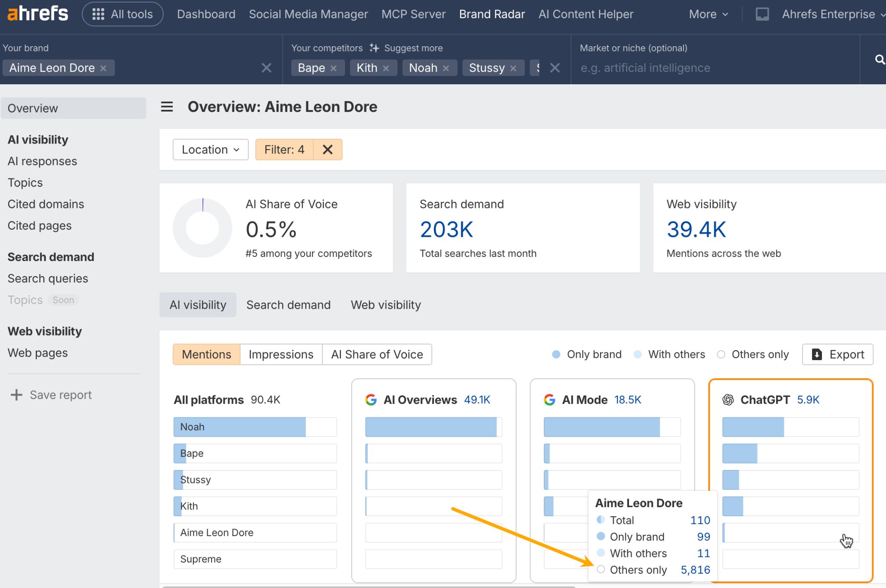
Task: Open the Location dropdown
Action: tap(210, 149)
